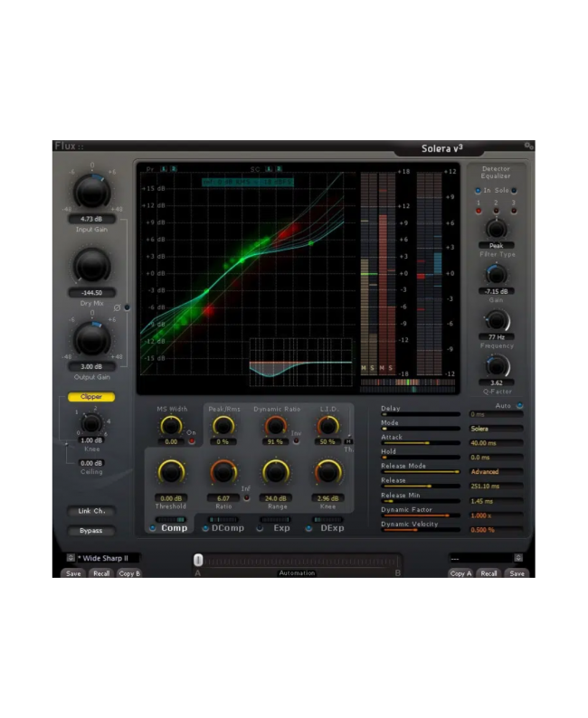Screen dimensions: 588x718
Task: Toggle Detector Equalizer Solo LED
Action: (514, 191)
